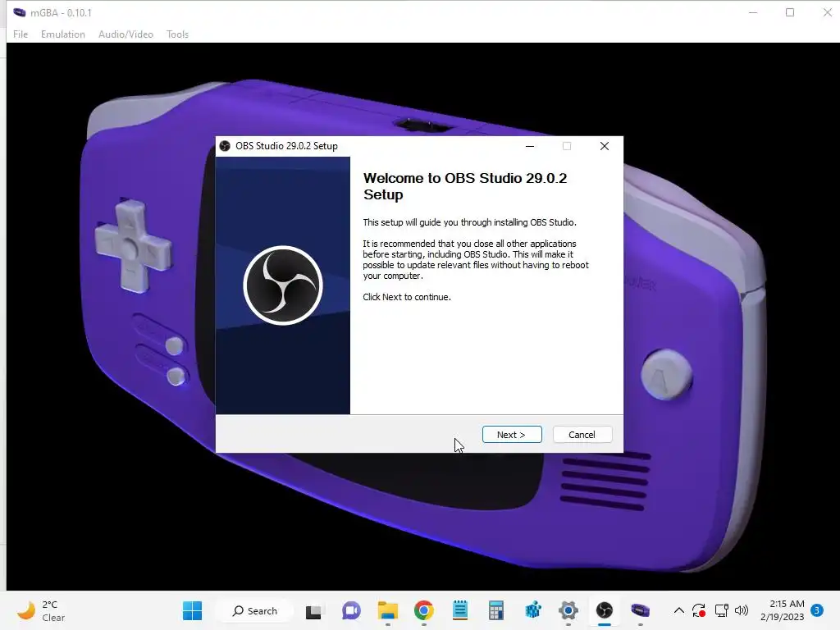The width and height of the screenshot is (840, 630).
Task: Open the Tools menu in mGBA
Action: point(177,34)
